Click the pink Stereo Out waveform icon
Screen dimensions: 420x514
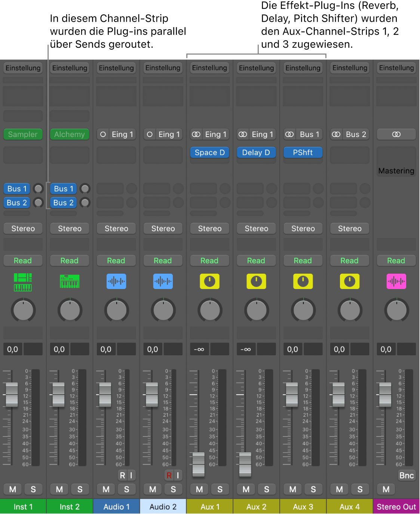tap(396, 281)
